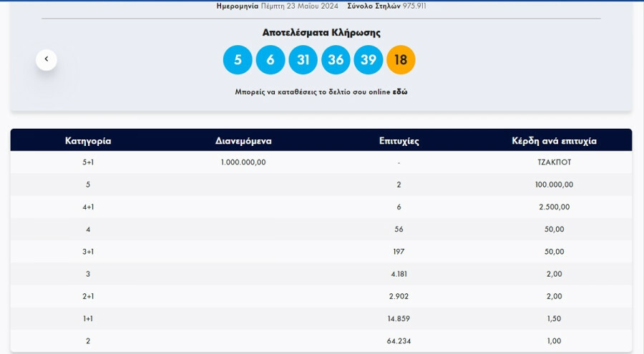The width and height of the screenshot is (644, 354).
Task: Click the blue number 5 ball
Action: [238, 60]
